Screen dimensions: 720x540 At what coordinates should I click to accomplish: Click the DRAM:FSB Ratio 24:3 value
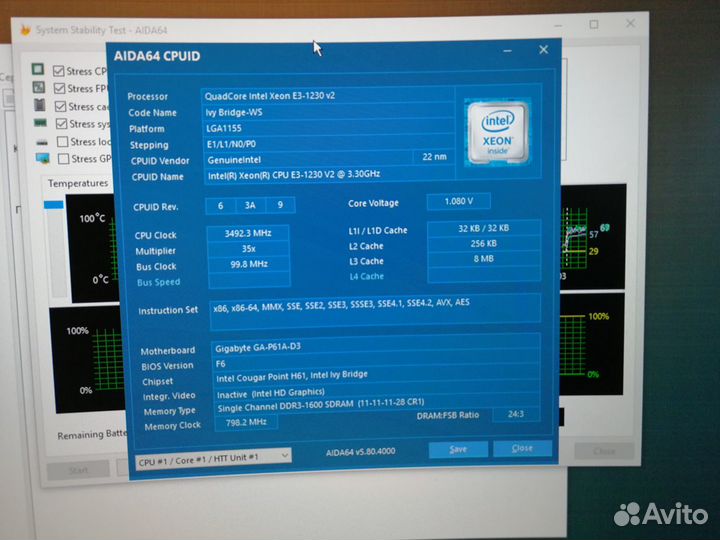[x=516, y=414]
